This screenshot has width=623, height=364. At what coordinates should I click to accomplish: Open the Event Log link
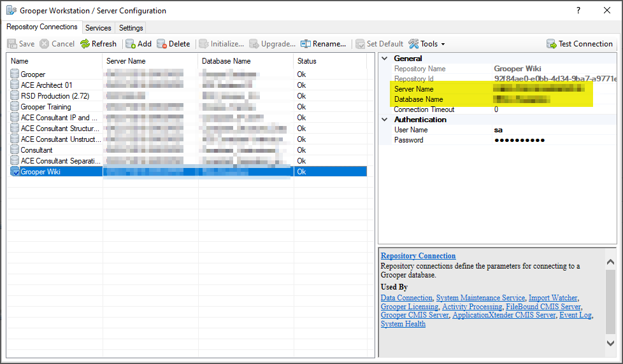[575, 315]
